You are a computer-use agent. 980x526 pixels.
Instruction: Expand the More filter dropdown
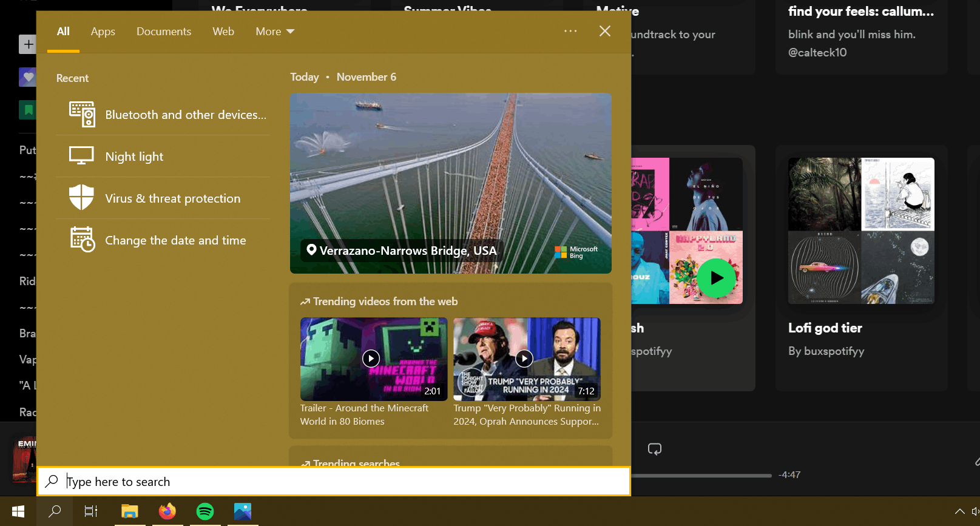275,32
